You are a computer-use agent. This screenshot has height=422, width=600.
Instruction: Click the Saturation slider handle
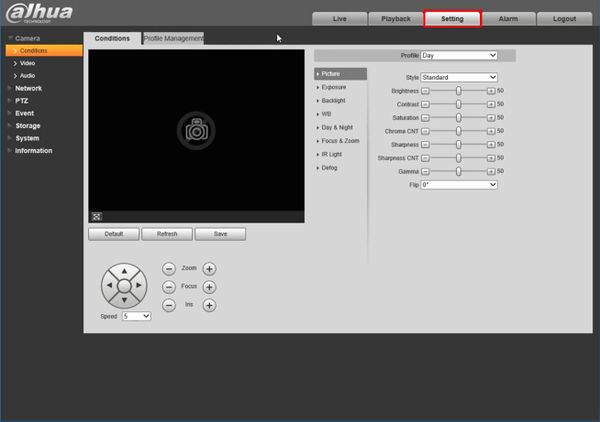458,118
